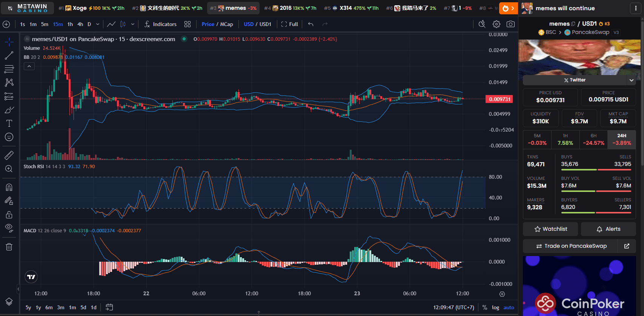
Task: Select the 6H price change tab
Action: 593,140
